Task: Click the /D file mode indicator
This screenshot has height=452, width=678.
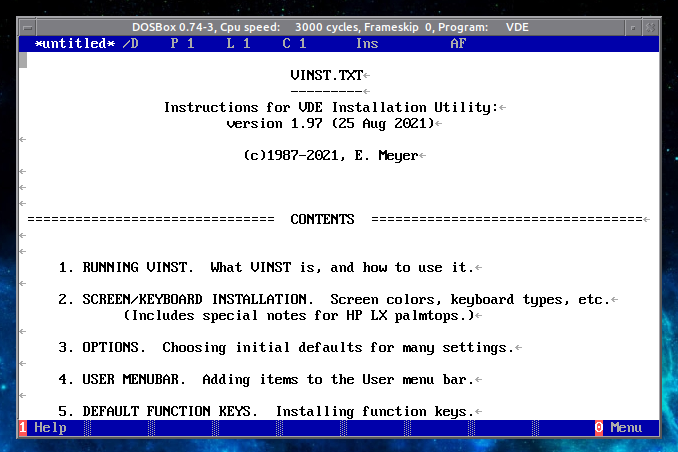Action: [x=131, y=43]
